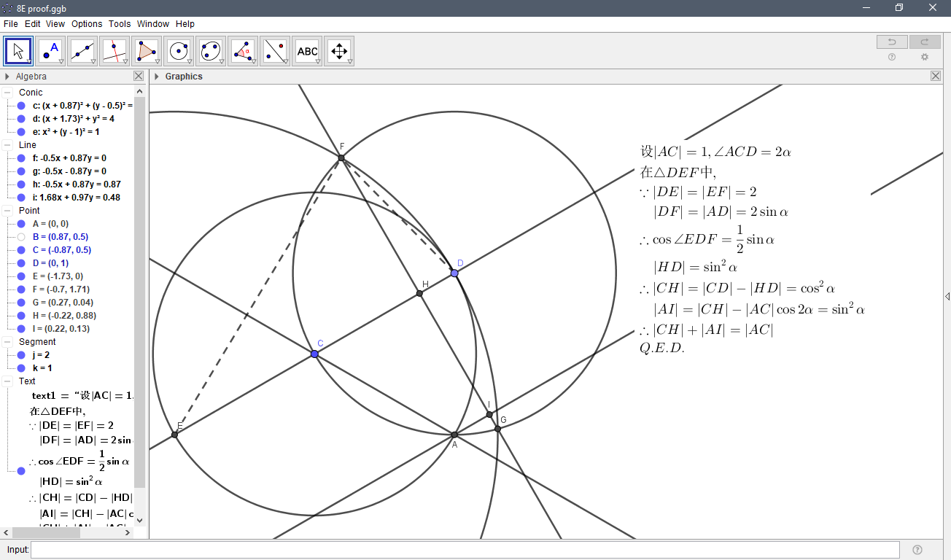951x560 pixels.
Task: Select the Line through Two Points tool
Action: point(82,50)
